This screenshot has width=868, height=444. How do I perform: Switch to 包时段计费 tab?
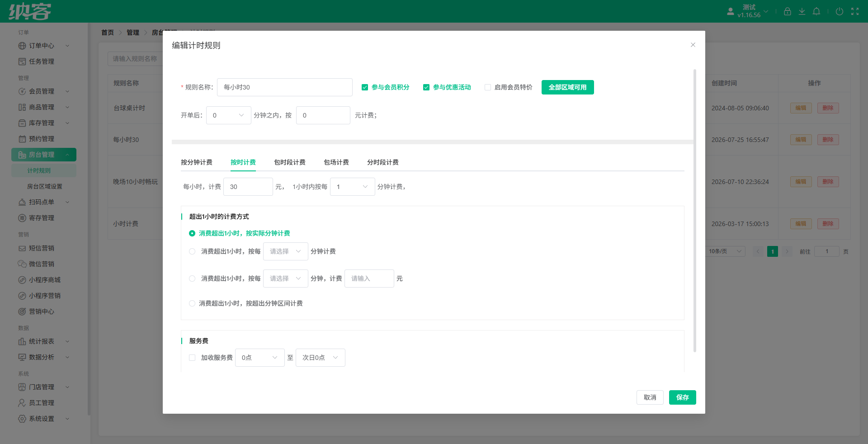coord(290,162)
